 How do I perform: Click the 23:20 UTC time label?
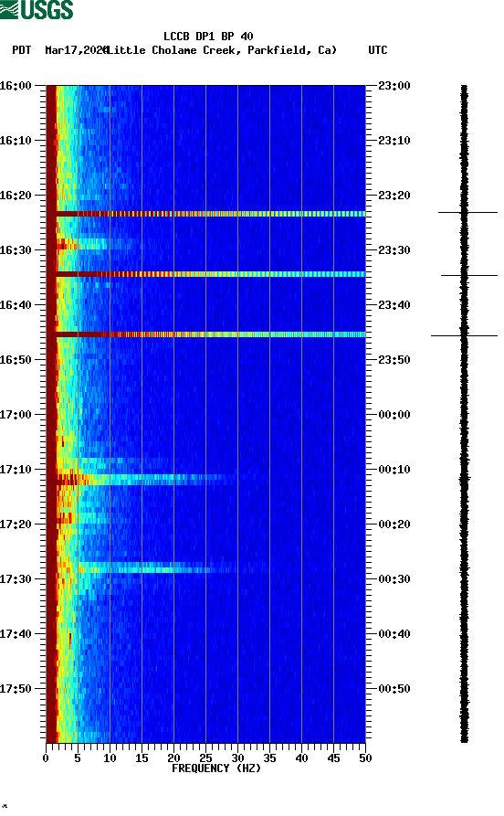coord(394,196)
